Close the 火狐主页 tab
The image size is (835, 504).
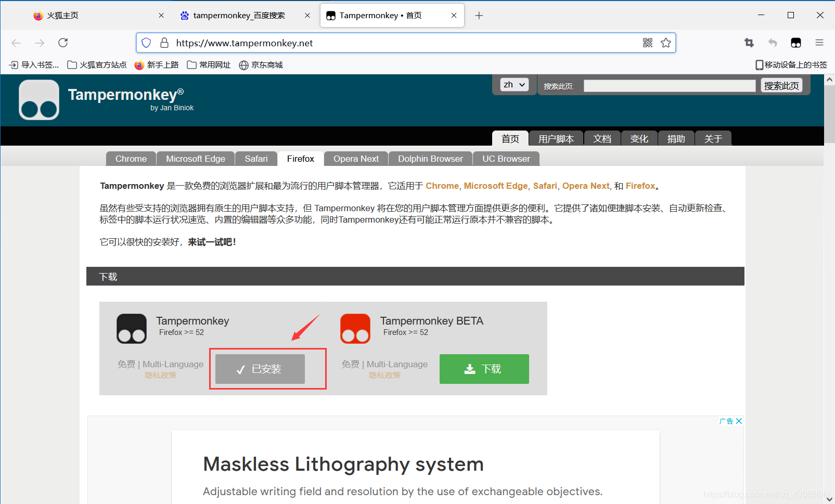[161, 16]
